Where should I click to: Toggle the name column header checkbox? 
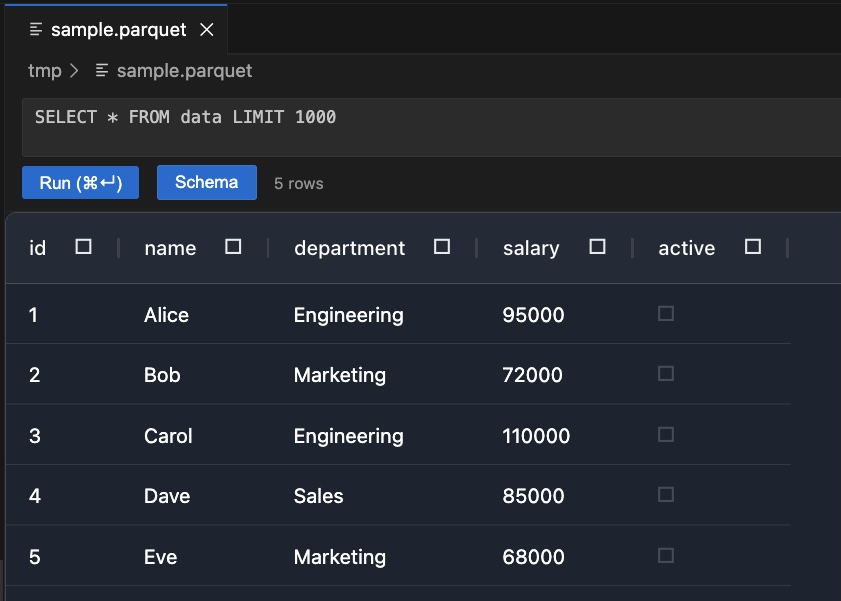point(233,247)
